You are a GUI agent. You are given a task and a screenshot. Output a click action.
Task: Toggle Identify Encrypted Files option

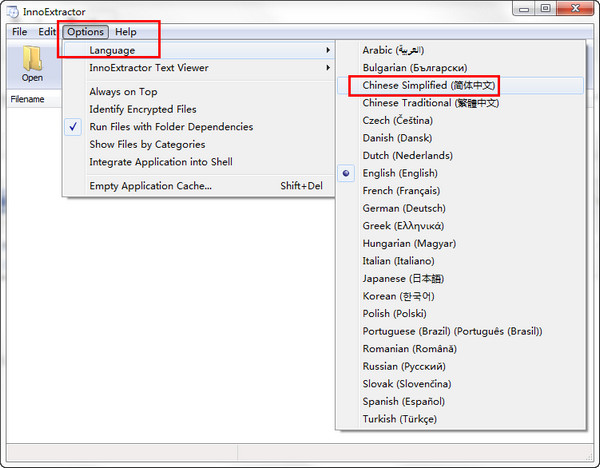[x=199, y=109]
